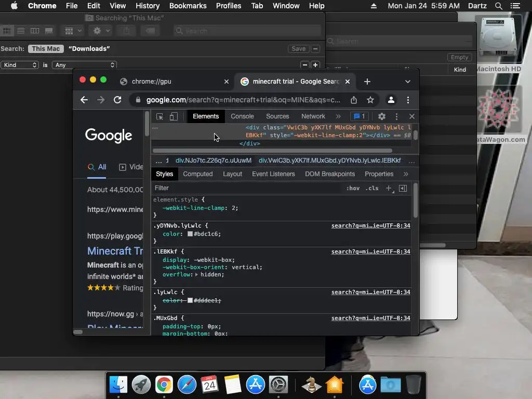Click the Chrome share page icon
Viewport: 532px width, 399px height.
point(353,100)
